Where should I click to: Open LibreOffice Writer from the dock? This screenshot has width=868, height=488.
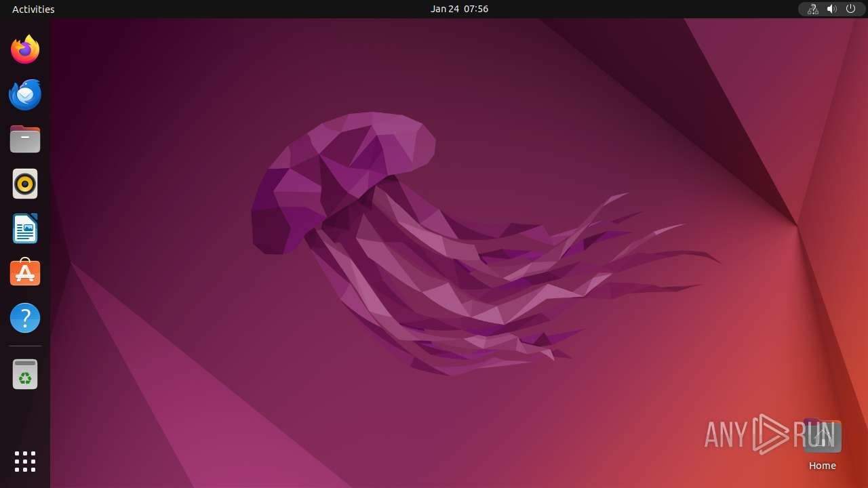[x=25, y=228]
